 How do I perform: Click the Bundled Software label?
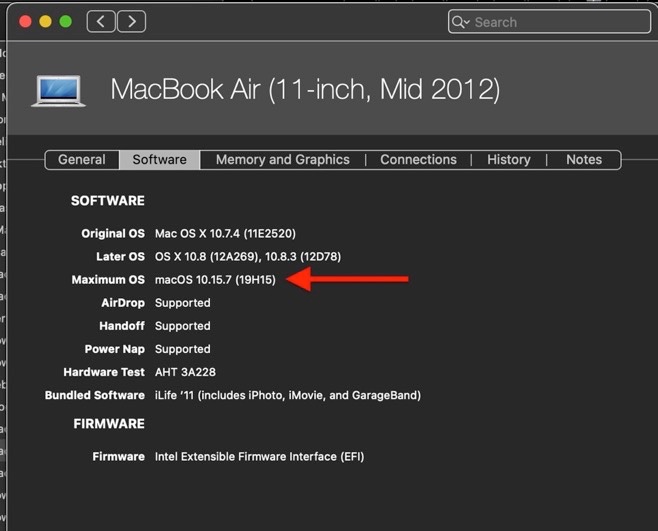click(95, 395)
